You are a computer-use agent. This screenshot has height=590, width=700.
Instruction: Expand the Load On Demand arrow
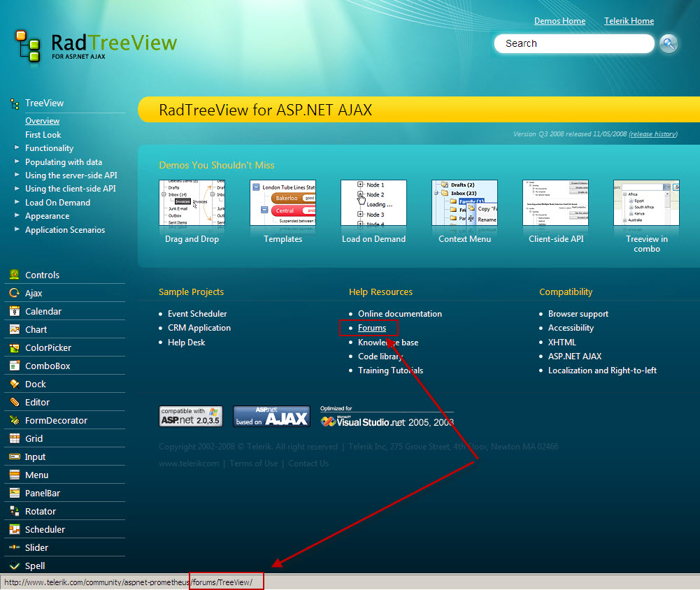17,202
